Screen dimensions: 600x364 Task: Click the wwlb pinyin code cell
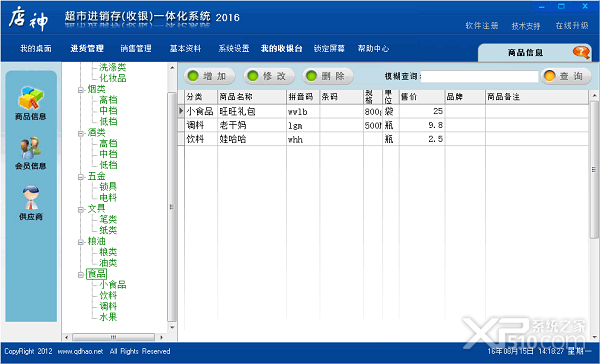pyautogui.click(x=303, y=111)
